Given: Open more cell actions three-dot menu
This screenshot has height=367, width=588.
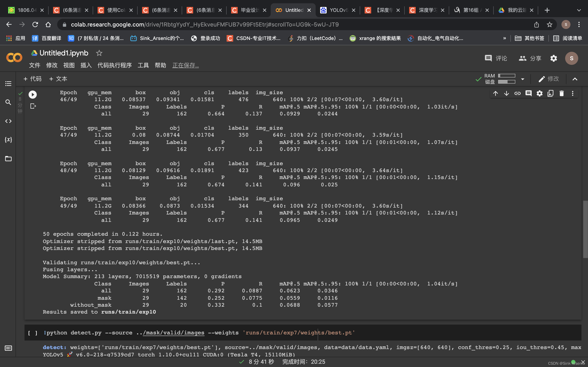Looking at the screenshot, I should pyautogui.click(x=572, y=93).
